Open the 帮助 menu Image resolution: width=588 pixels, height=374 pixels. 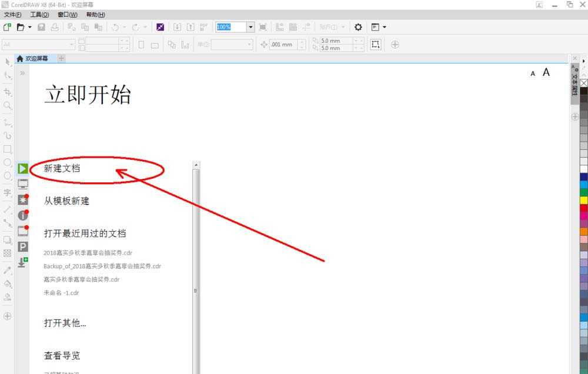tap(95, 15)
